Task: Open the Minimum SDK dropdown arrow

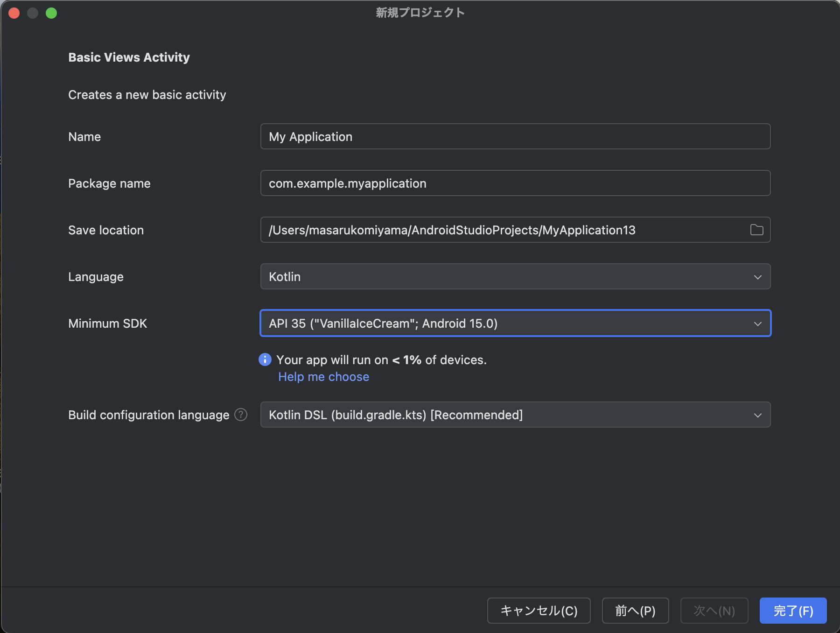Action: (757, 324)
